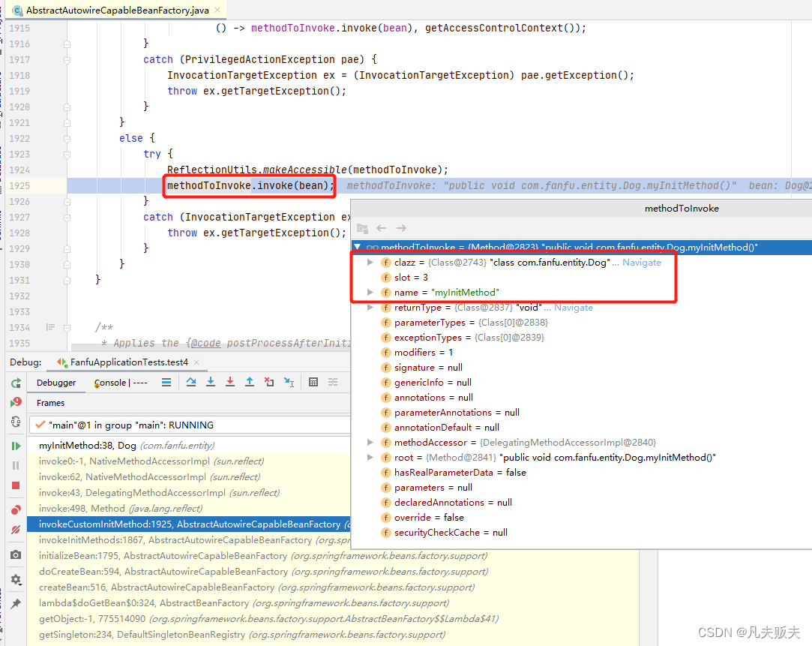Click the trace current stream chain icon
Image resolution: width=812 pixels, height=646 pixels.
(333, 383)
